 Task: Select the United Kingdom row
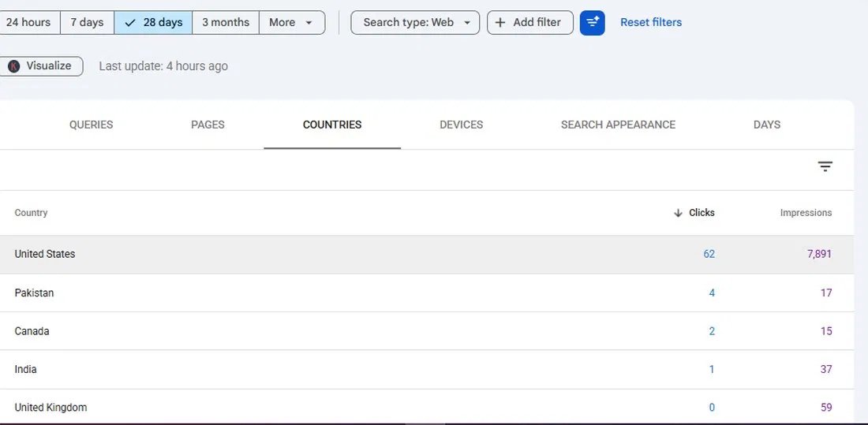426,407
